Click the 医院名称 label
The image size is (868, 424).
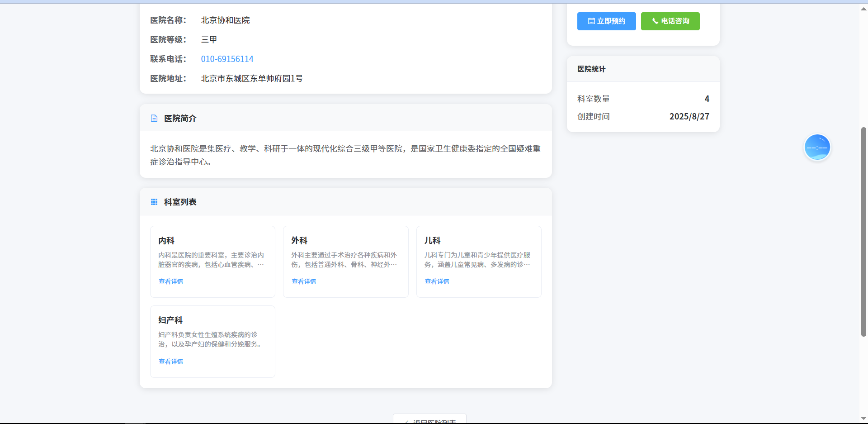coord(168,20)
